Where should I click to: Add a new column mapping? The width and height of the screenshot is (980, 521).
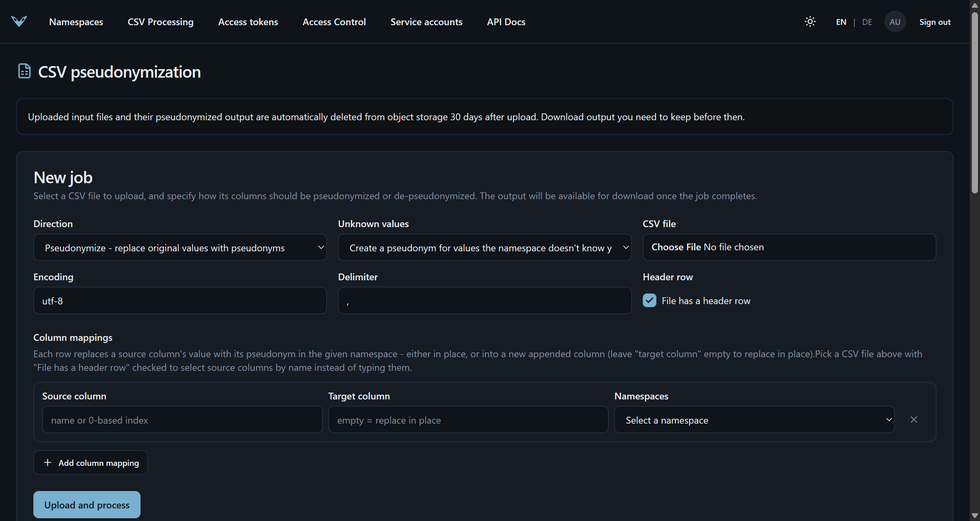tap(91, 463)
